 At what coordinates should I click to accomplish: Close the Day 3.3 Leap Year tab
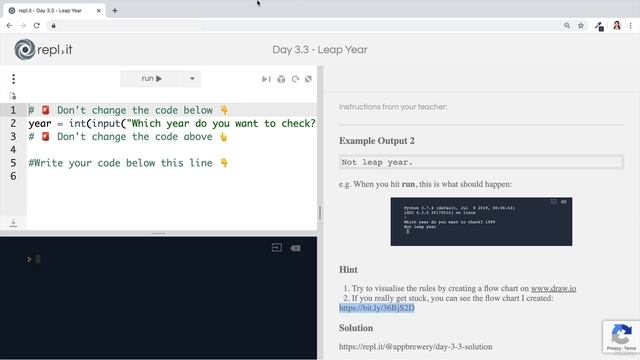coord(98,11)
